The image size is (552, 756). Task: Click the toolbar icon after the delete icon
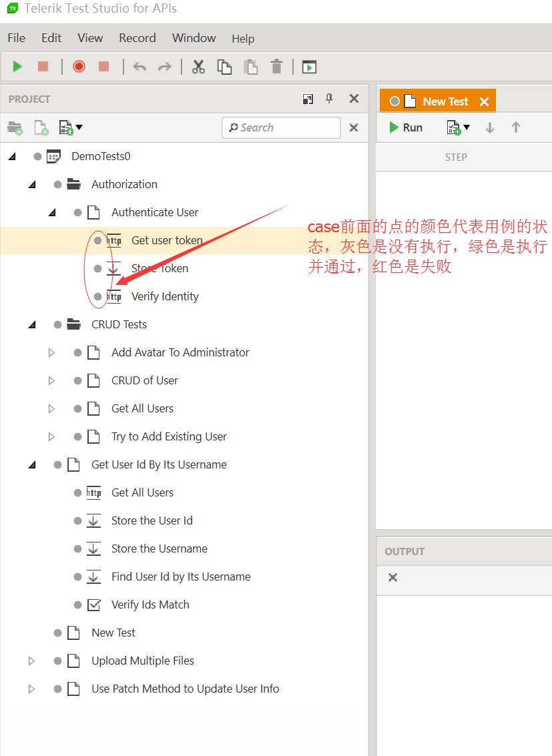coord(309,67)
